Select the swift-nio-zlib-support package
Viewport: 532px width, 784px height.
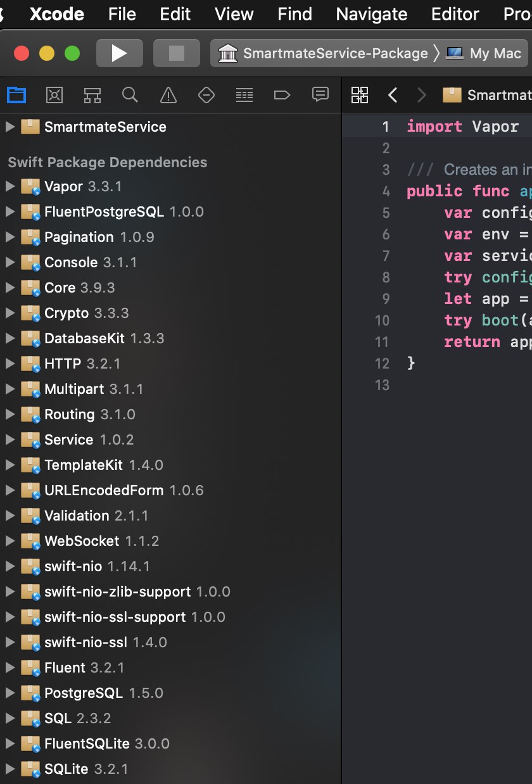tap(170, 591)
